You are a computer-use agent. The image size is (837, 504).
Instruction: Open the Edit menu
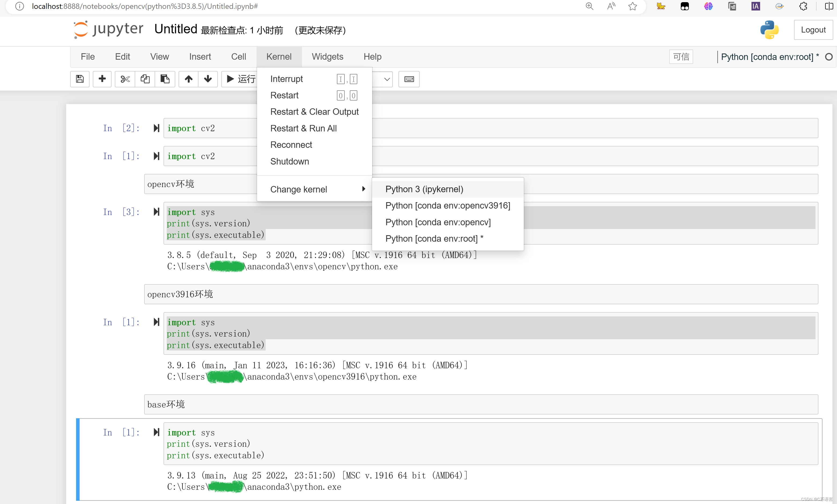click(x=123, y=57)
